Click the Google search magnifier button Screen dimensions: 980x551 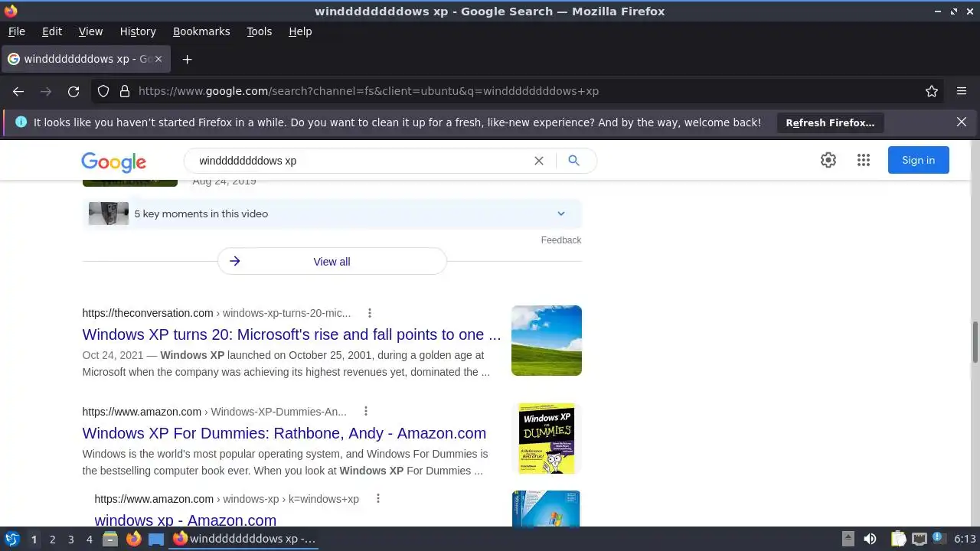pyautogui.click(x=573, y=161)
